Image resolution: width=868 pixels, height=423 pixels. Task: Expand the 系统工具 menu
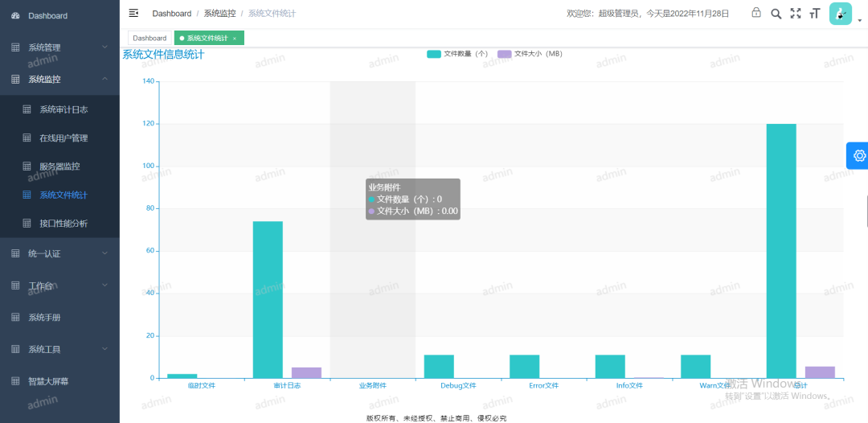click(59, 349)
